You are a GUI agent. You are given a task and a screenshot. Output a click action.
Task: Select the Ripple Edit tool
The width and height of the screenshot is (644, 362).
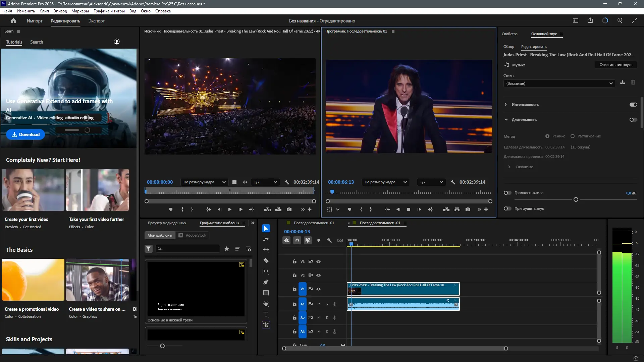point(266,250)
